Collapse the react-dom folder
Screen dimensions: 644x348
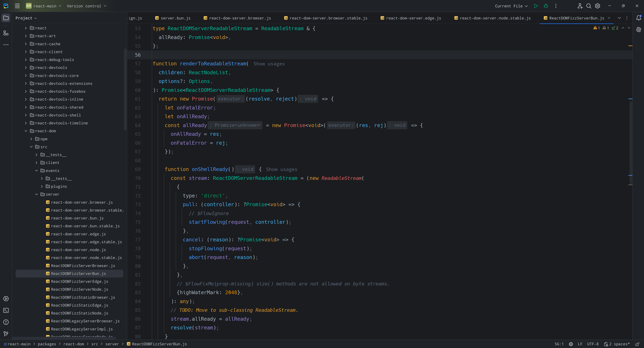pos(26,131)
